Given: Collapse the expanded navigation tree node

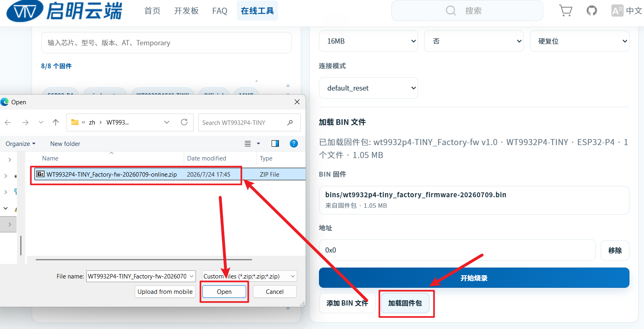Looking at the screenshot, I should click(6, 208).
